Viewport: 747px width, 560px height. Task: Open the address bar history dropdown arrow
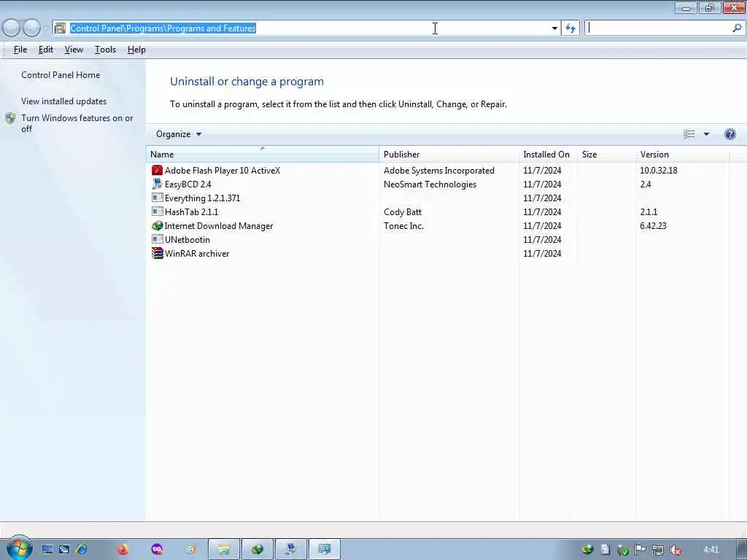coord(554,28)
